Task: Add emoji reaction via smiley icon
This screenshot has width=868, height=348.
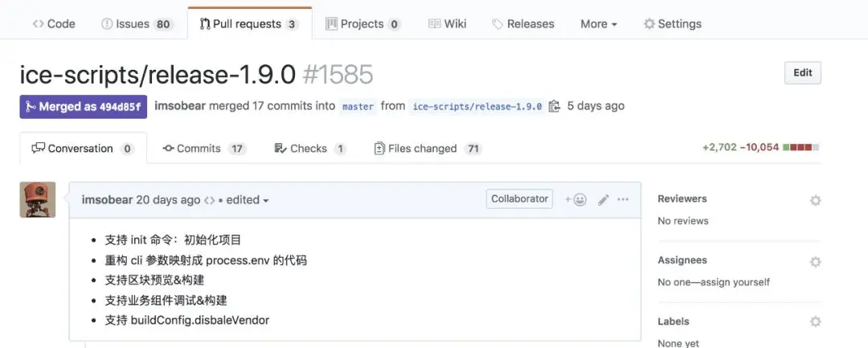Action: click(575, 200)
